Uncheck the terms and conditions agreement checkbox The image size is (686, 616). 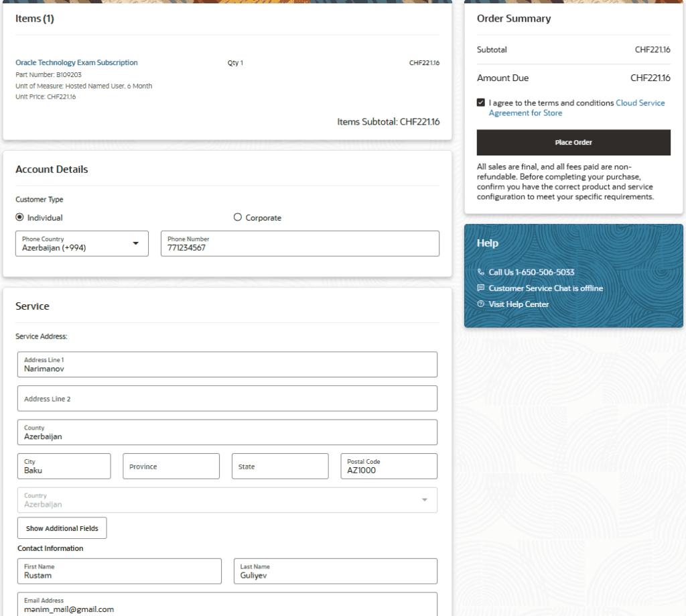coord(481,103)
